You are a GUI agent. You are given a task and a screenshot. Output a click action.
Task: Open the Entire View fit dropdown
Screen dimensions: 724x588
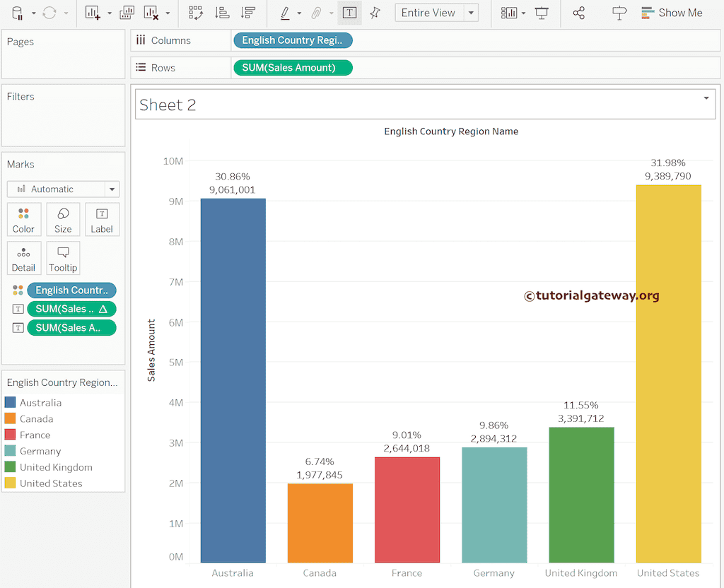tap(471, 13)
